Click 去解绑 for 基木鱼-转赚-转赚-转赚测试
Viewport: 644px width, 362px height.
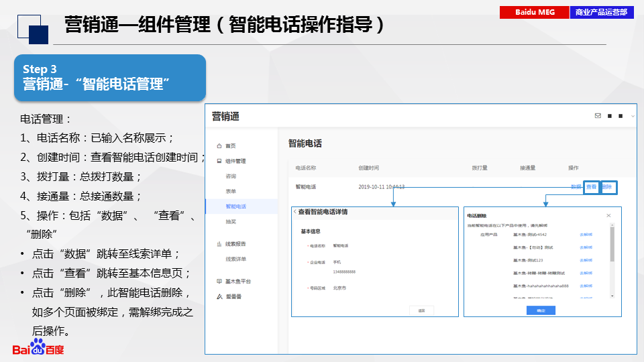586,273
